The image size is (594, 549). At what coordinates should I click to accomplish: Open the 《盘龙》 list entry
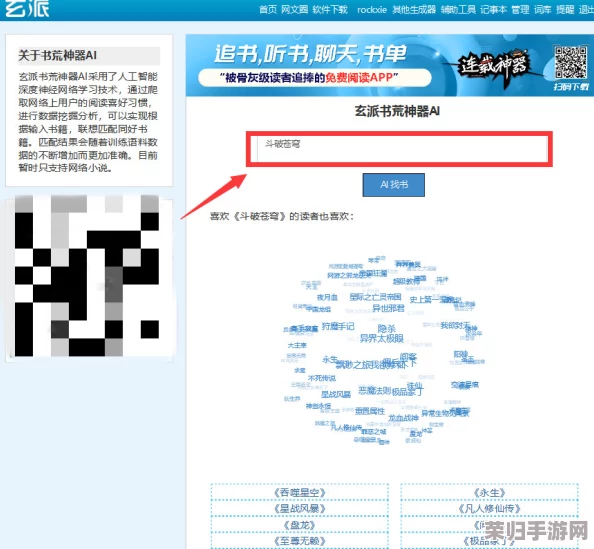click(x=300, y=525)
